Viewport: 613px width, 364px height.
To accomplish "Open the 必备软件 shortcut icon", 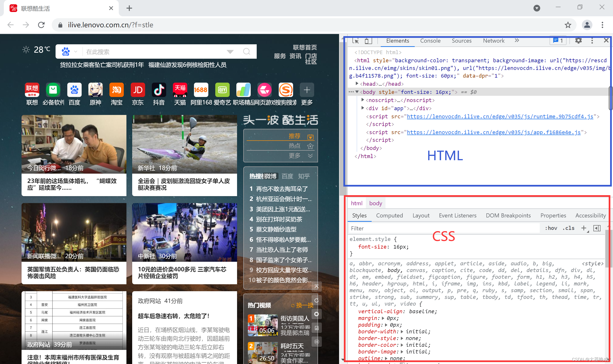I will pos(53,90).
